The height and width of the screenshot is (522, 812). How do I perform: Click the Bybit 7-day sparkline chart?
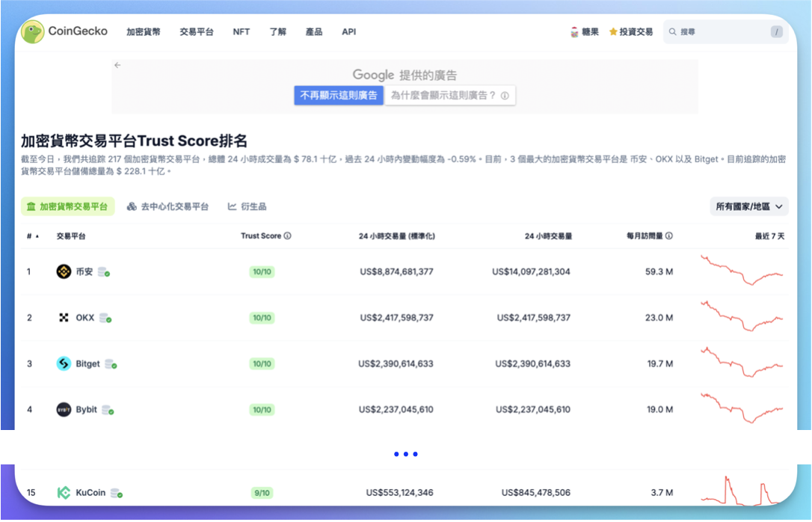pyautogui.click(x=742, y=408)
